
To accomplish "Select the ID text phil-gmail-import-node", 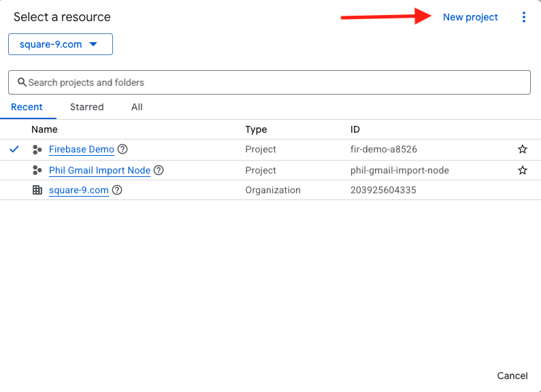I will coord(399,170).
